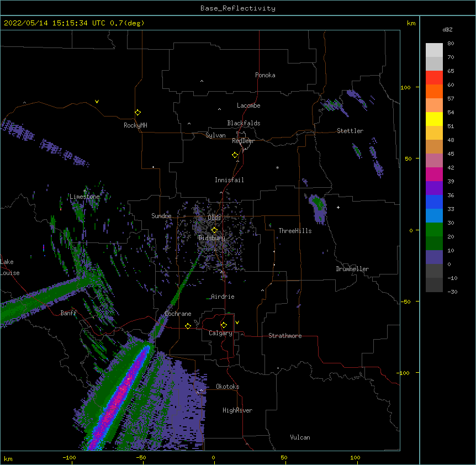
Task: Click the yellow V marker northeast of Calgary
Action: pos(237,323)
